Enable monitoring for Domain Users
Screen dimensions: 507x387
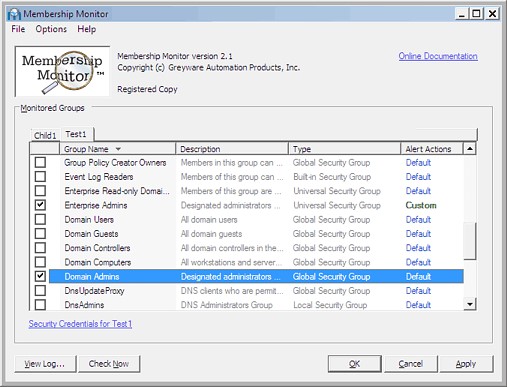pyautogui.click(x=40, y=219)
